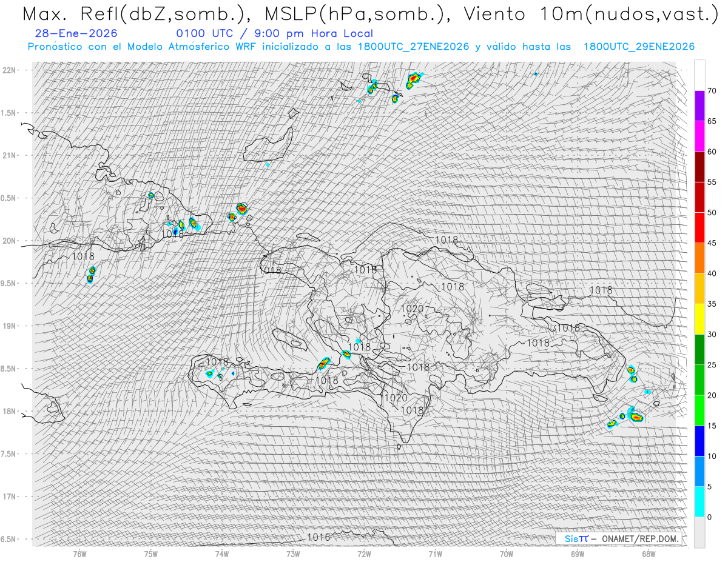Click the 'Pronóstico con el Modelo Atmosférico WRF' line

click(x=361, y=47)
